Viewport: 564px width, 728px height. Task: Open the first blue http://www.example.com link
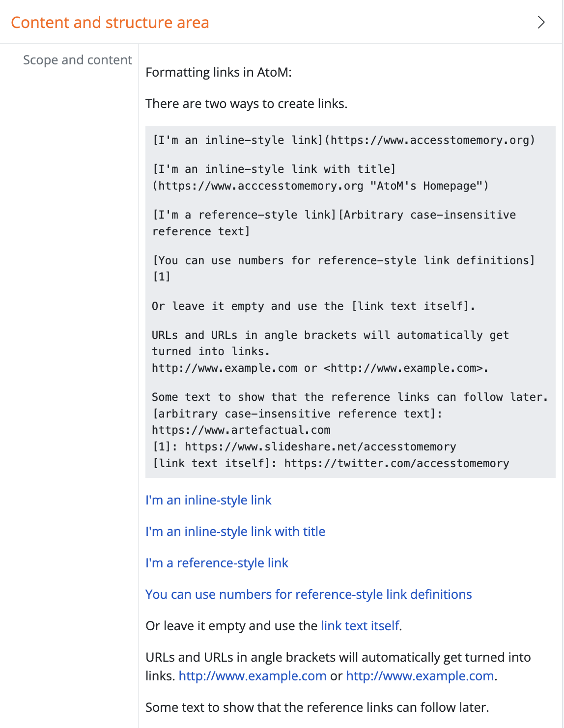pyautogui.click(x=253, y=676)
